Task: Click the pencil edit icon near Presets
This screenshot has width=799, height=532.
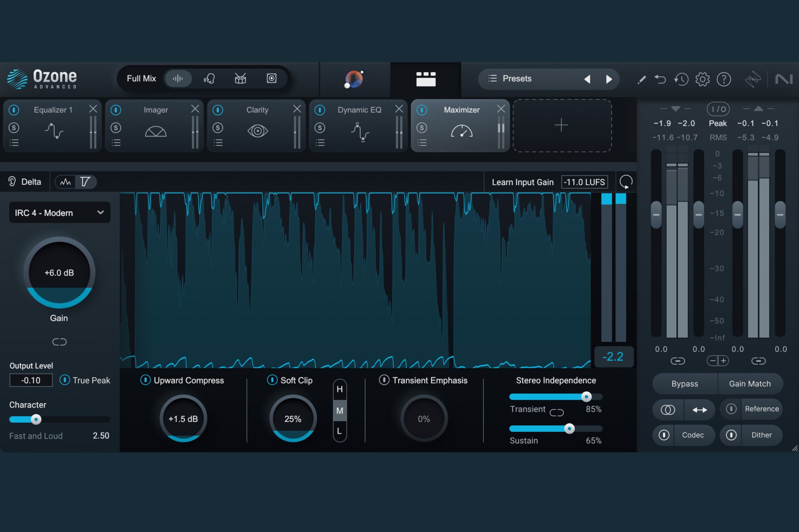Action: click(641, 79)
